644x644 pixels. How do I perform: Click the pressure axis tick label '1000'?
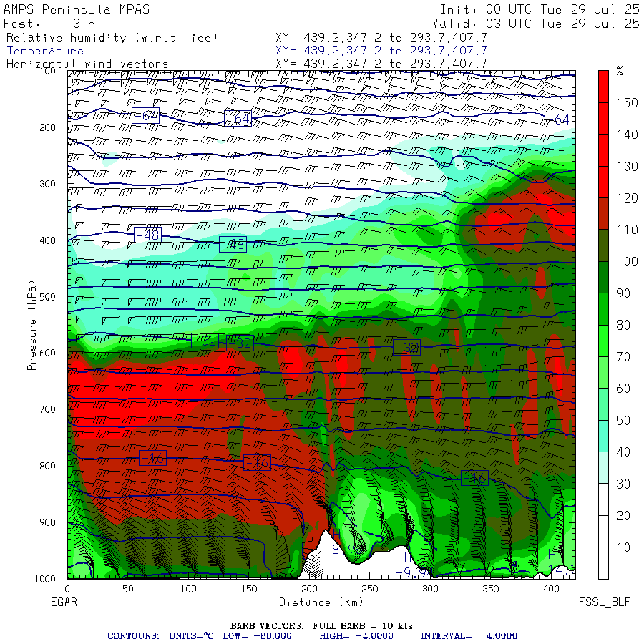tap(45, 579)
